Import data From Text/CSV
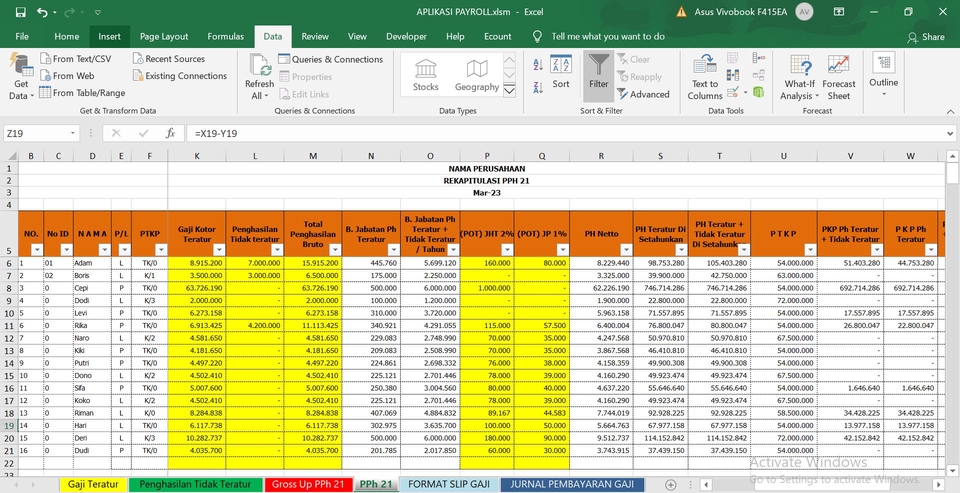The height and width of the screenshot is (493, 960). pos(76,59)
